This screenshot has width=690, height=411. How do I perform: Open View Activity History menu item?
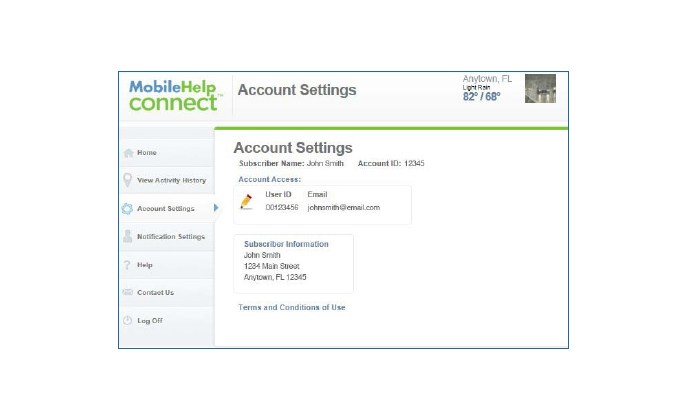point(167,180)
